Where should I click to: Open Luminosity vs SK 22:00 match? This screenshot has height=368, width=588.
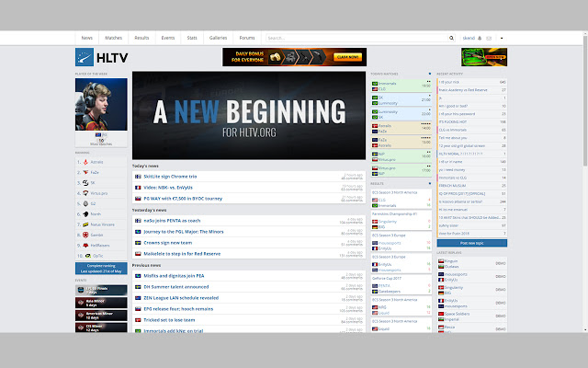pyautogui.click(x=401, y=114)
